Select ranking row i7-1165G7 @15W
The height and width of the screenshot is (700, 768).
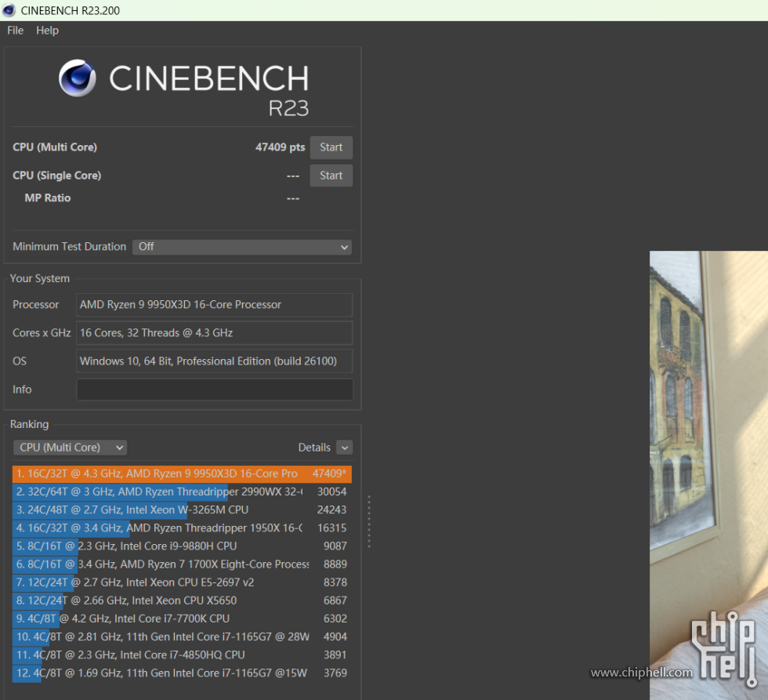pos(182,673)
